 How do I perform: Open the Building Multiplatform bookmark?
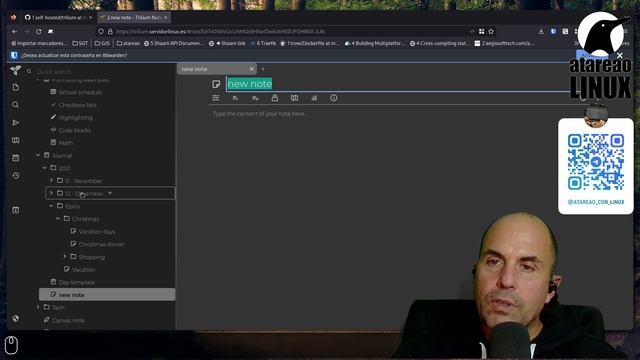pos(375,43)
